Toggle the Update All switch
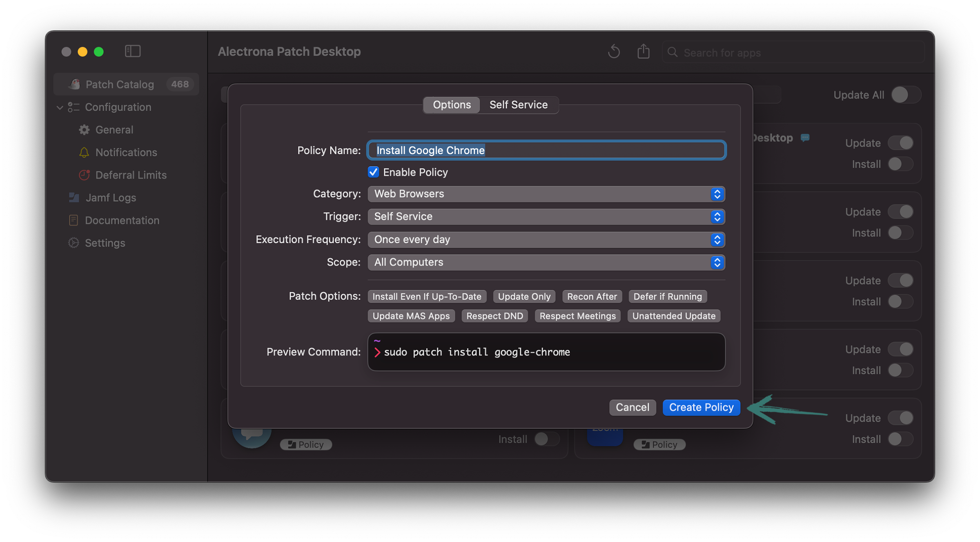The height and width of the screenshot is (542, 980). tap(905, 95)
